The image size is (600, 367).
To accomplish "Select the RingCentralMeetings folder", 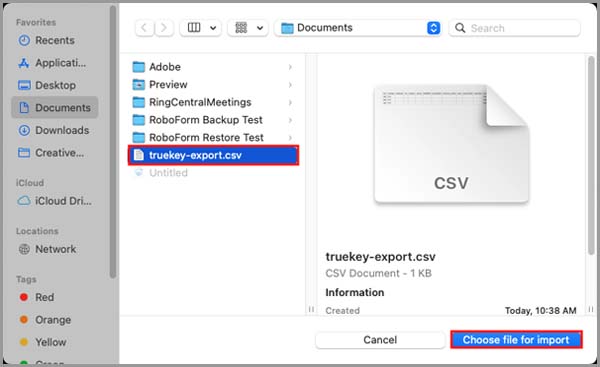I will coord(213,102).
